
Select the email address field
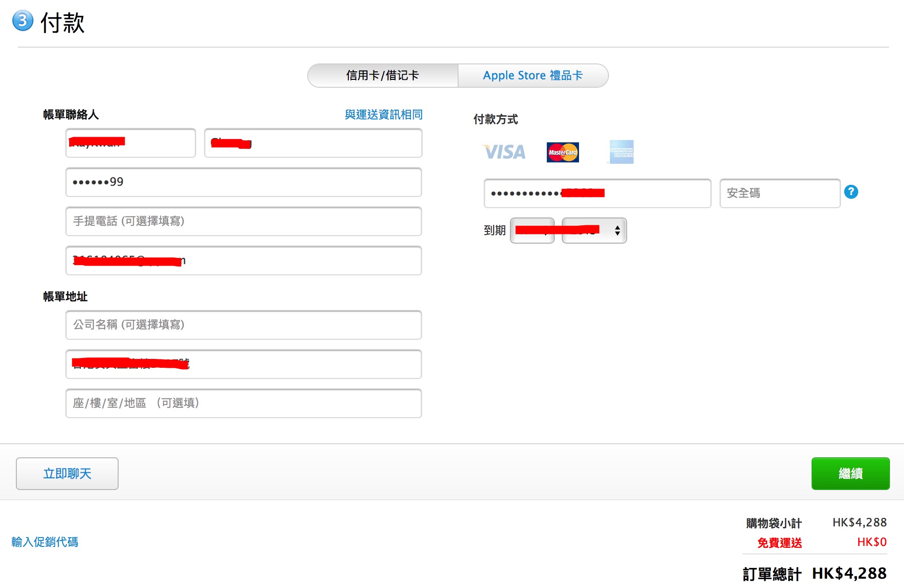pyautogui.click(x=243, y=261)
